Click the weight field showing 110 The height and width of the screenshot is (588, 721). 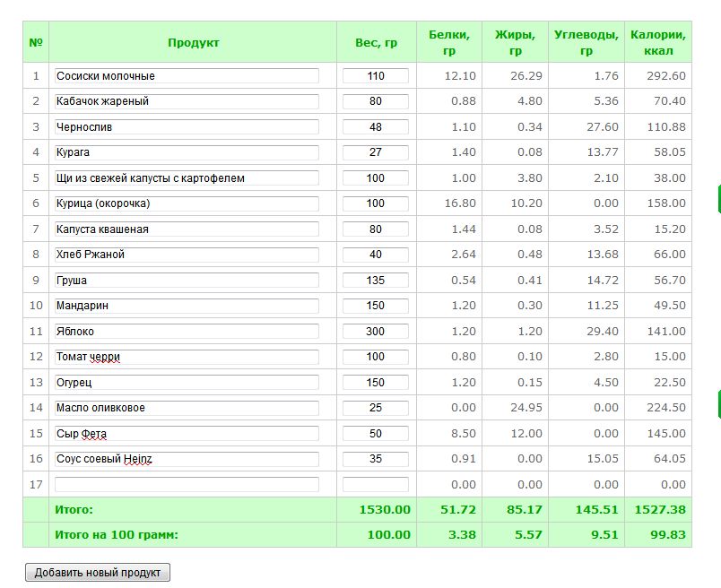click(375, 76)
